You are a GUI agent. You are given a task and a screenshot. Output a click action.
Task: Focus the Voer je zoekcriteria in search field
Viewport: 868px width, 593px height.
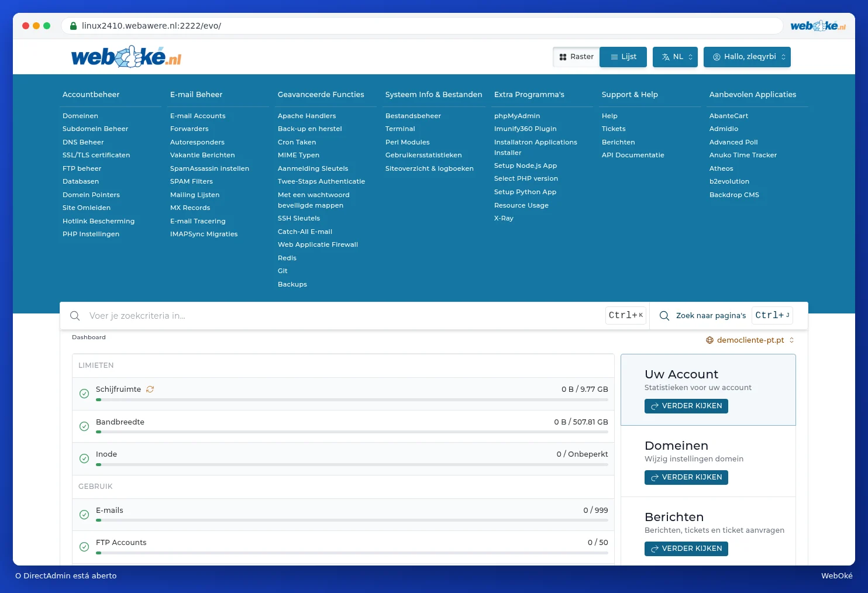[x=345, y=316]
